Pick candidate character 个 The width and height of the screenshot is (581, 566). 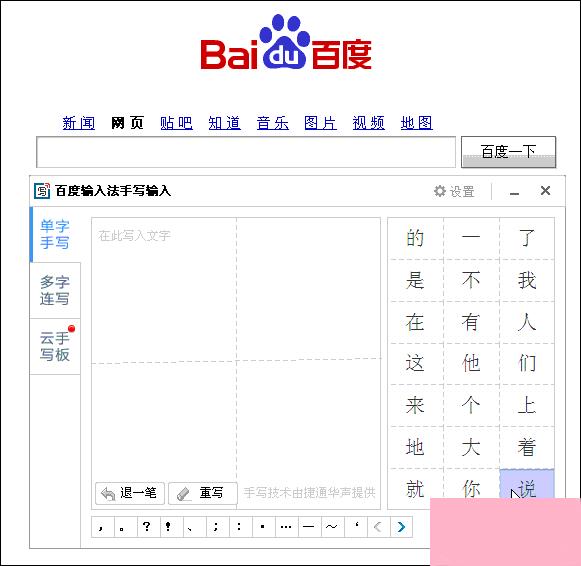[471, 405]
